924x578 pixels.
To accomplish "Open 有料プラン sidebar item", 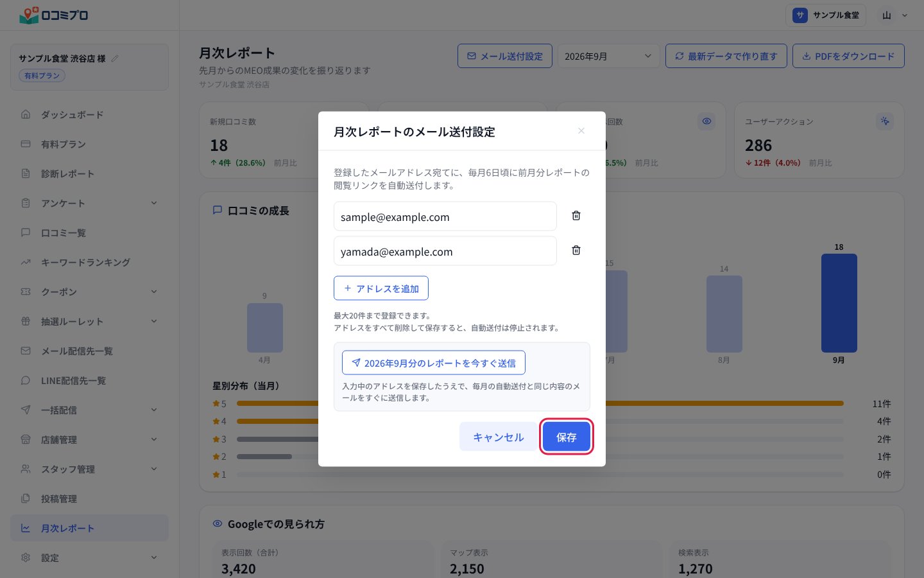I will tap(89, 144).
